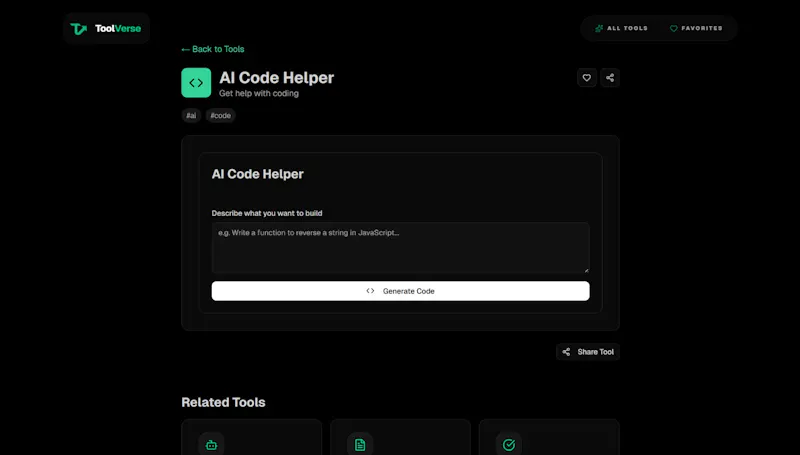The image size is (800, 455).
Task: Click the AI Code Helper card heading
Action: (x=258, y=174)
